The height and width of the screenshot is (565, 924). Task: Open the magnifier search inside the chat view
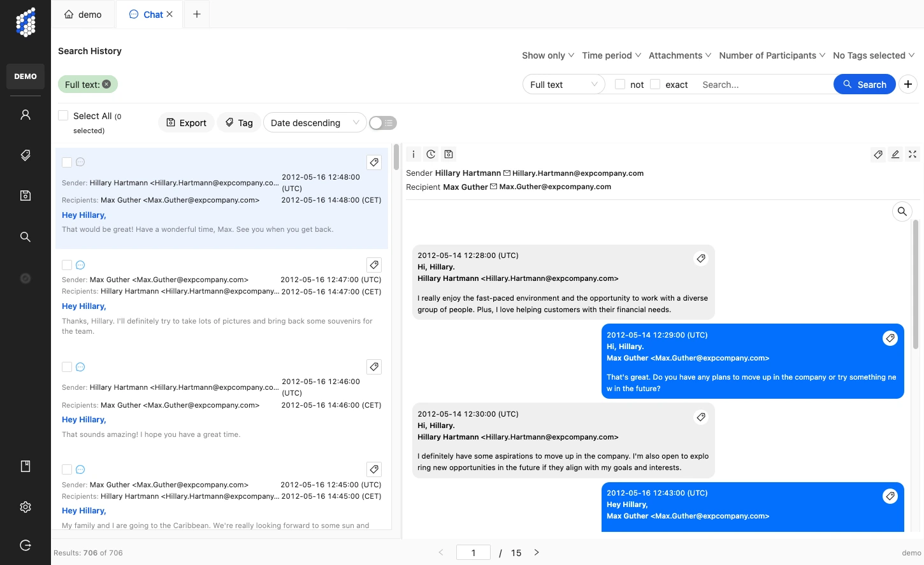click(x=902, y=211)
